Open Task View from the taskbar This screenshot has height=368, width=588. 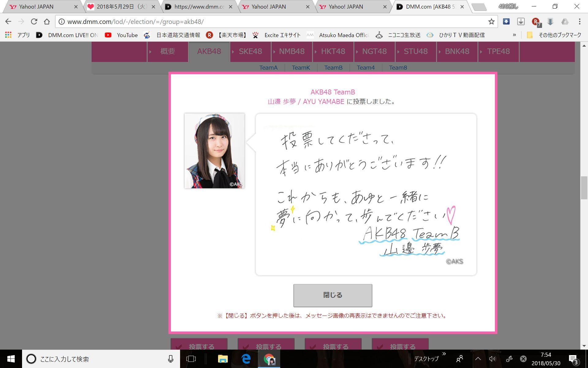(191, 359)
